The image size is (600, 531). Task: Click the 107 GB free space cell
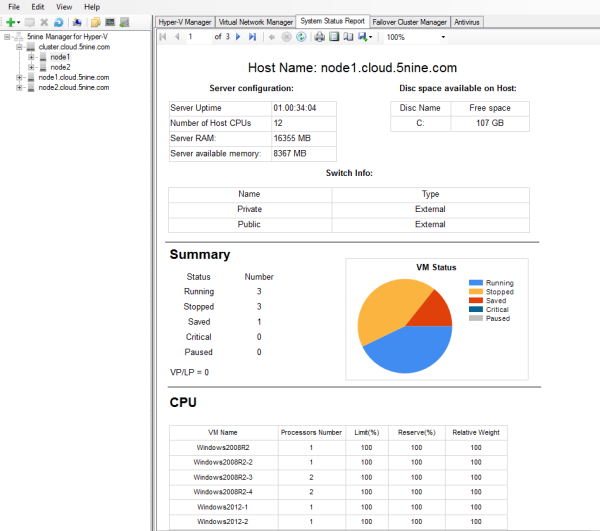(x=490, y=123)
